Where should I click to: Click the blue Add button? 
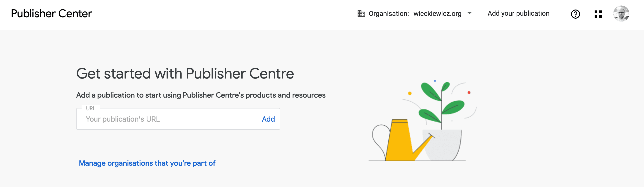[268, 119]
